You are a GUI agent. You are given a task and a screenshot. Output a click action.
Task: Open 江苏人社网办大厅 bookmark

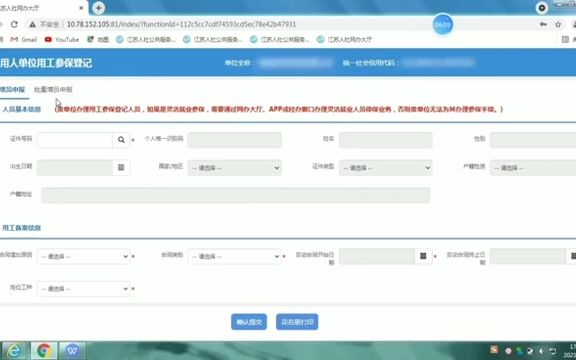[344, 39]
